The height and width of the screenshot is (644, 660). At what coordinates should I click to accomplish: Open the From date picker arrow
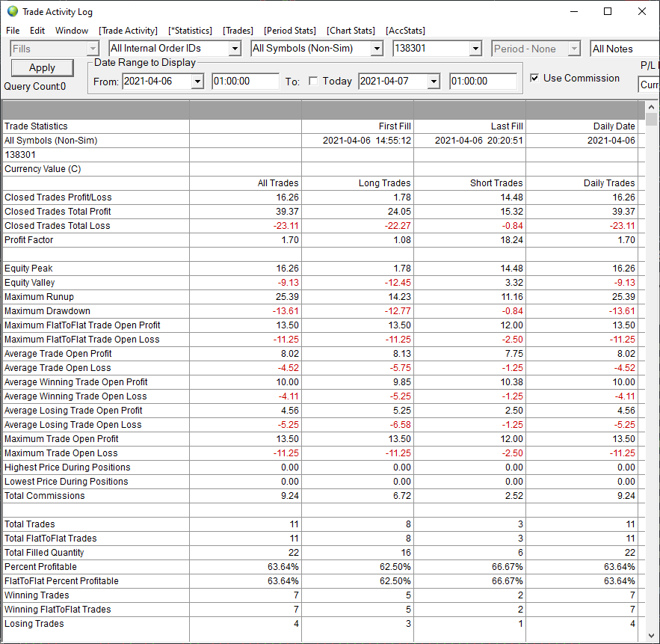pos(197,82)
